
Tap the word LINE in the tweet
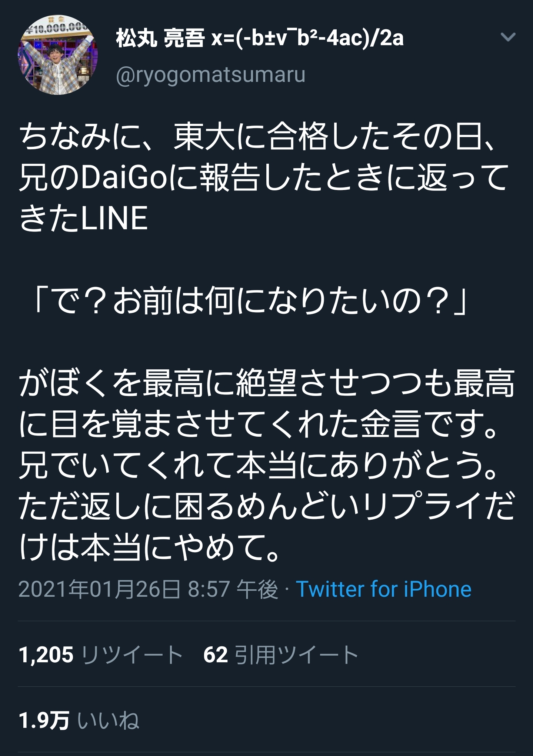tap(114, 219)
